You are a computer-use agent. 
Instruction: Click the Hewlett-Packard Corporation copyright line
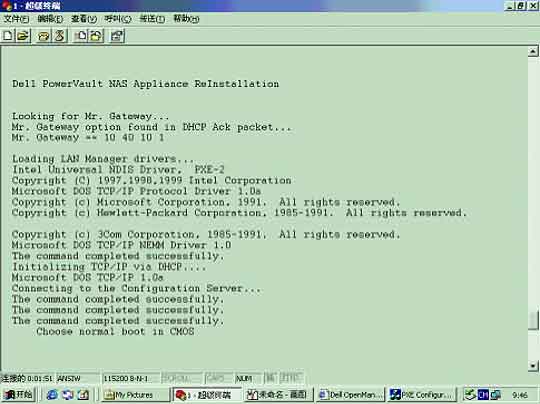[239, 213]
